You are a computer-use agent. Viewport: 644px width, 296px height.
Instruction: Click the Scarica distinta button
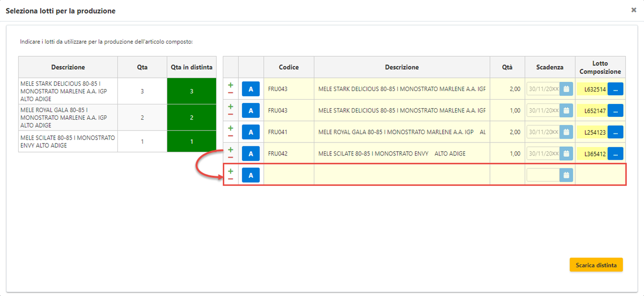pos(596,265)
